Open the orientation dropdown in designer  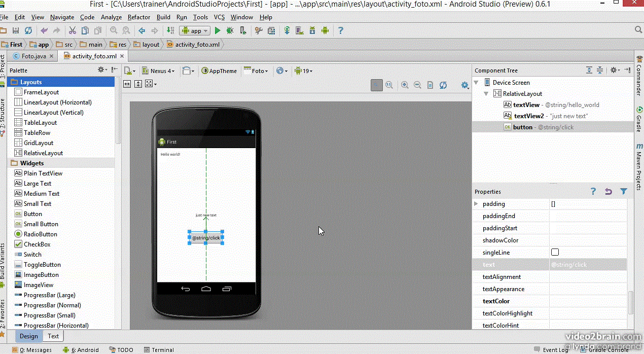[189, 70]
